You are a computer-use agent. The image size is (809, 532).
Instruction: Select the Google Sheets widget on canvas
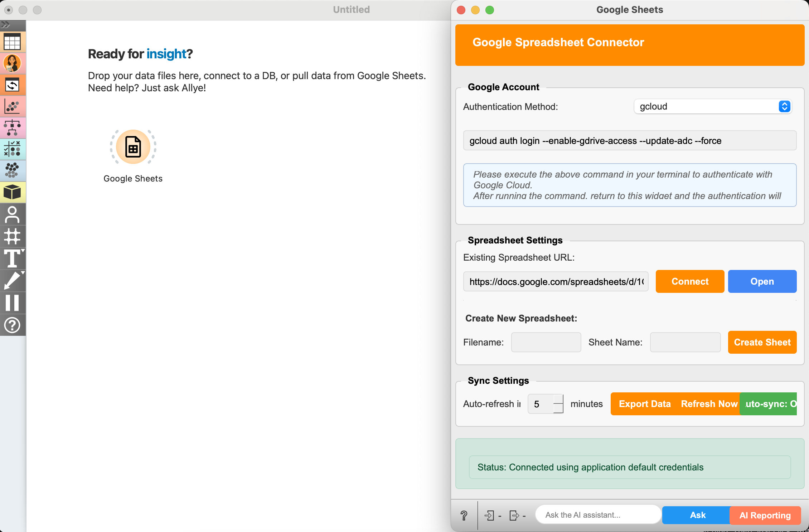tap(133, 147)
